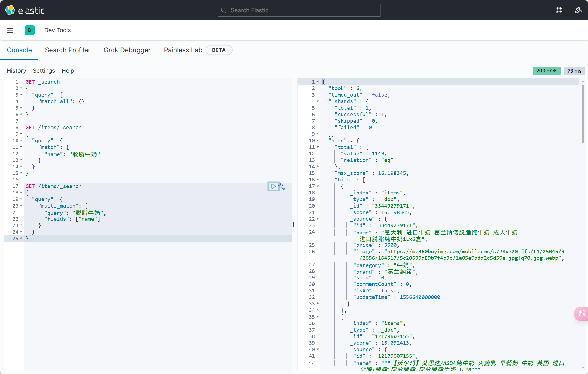This screenshot has height=374, width=588.
Task: Open the console Settings
Action: [x=44, y=71]
